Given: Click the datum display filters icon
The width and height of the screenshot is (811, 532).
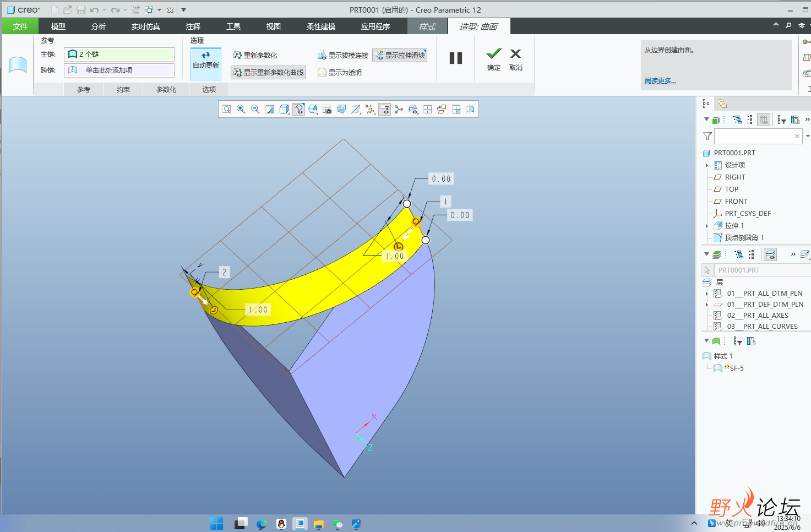Looking at the screenshot, I should click(x=370, y=109).
